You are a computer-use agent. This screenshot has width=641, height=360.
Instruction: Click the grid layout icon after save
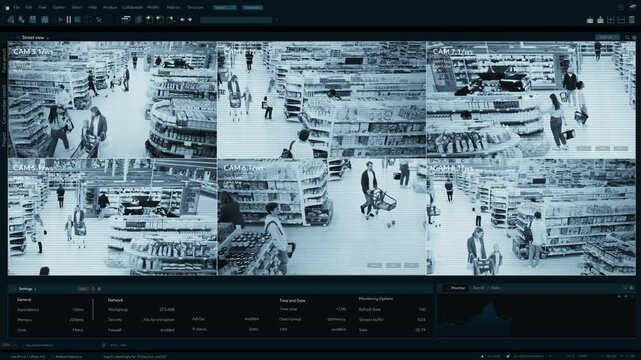(45, 19)
